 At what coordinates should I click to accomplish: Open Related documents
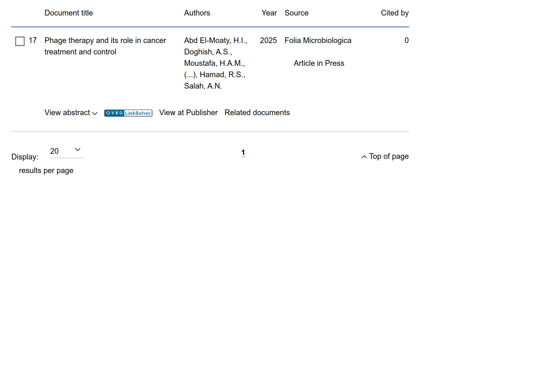tap(257, 113)
